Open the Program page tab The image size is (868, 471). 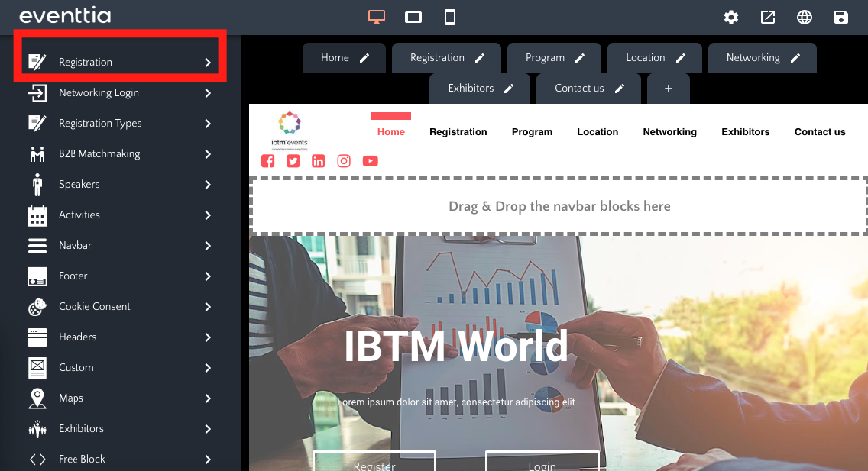(545, 58)
